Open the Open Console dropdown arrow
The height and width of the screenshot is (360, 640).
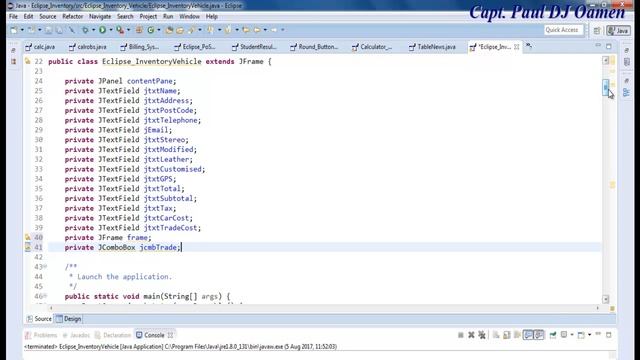click(x=589, y=335)
